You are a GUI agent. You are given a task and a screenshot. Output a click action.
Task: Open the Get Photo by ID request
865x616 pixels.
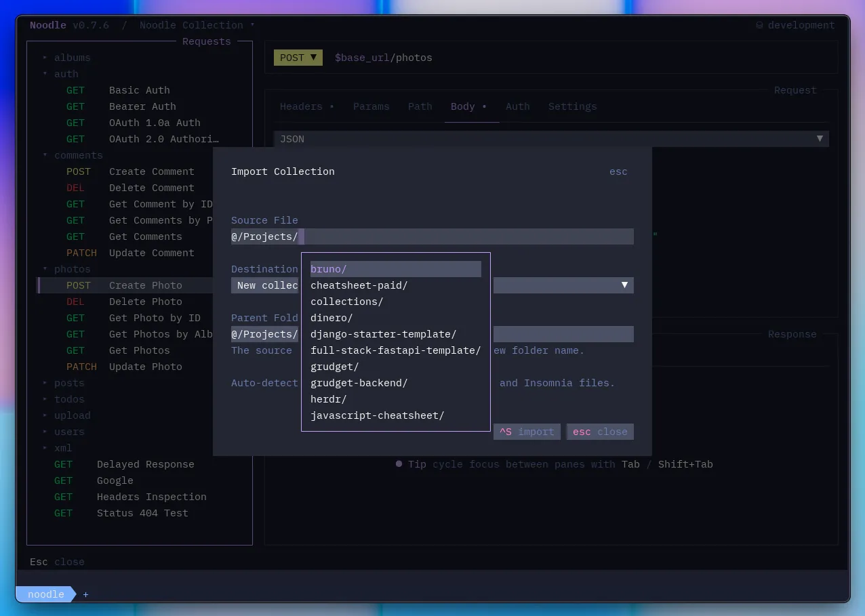click(x=155, y=318)
